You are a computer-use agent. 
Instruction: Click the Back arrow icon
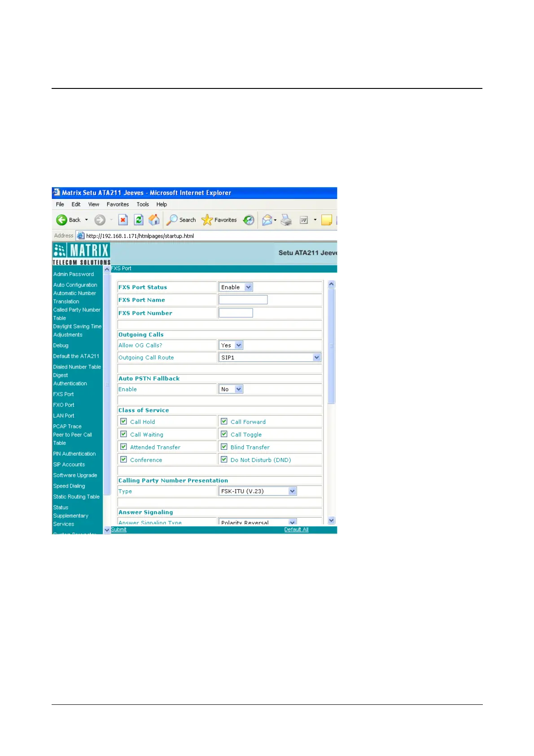pyautogui.click(x=61, y=220)
